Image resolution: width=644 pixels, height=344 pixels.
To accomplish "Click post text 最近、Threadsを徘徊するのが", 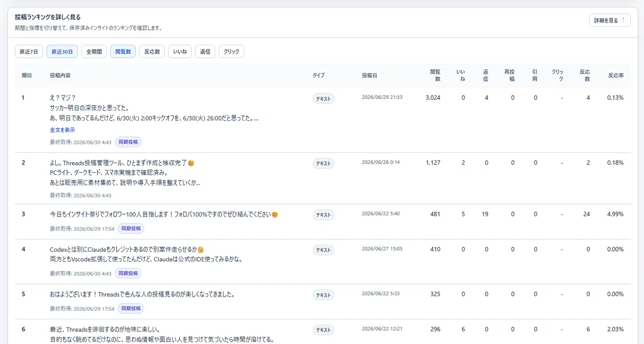I will click(162, 334).
